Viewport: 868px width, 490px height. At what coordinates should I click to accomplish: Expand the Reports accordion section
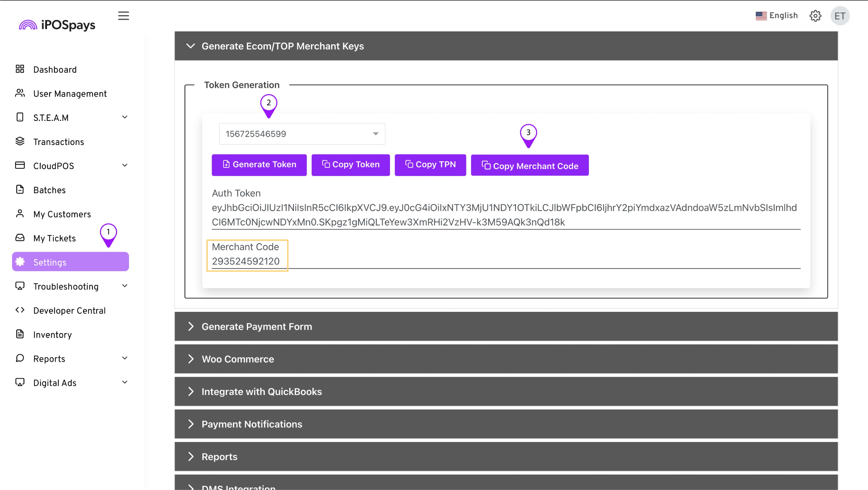tap(506, 457)
